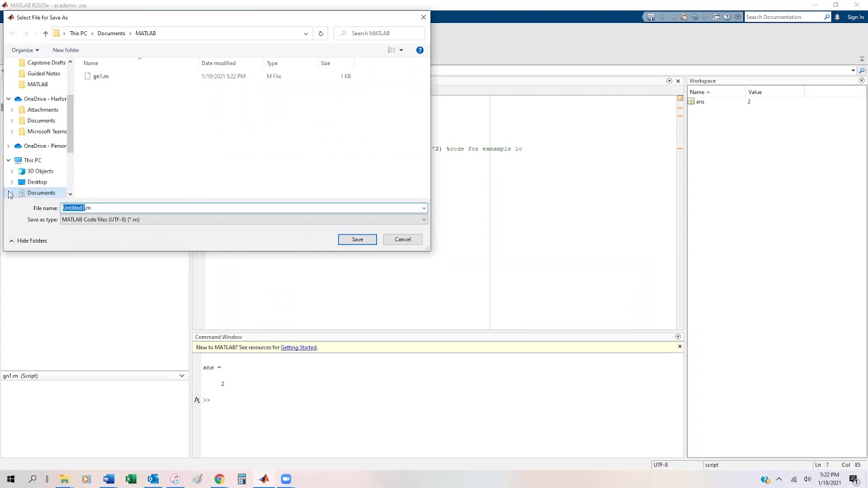Open Windows Start menu
This screenshot has height=488, width=868.
point(10,479)
